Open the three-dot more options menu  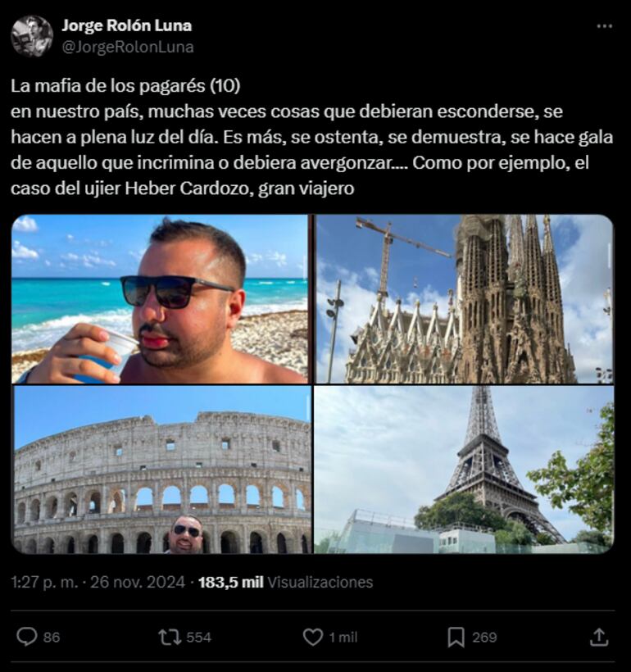click(605, 26)
